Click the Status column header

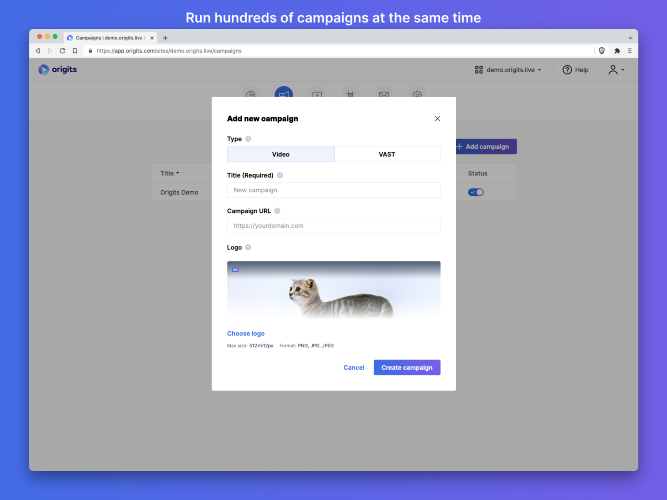pos(477,173)
